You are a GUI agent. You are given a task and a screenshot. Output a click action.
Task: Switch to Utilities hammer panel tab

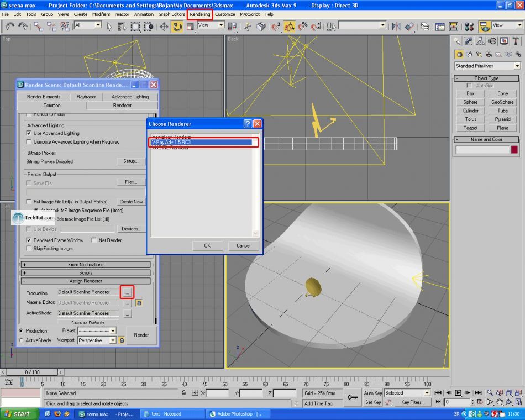point(516,41)
